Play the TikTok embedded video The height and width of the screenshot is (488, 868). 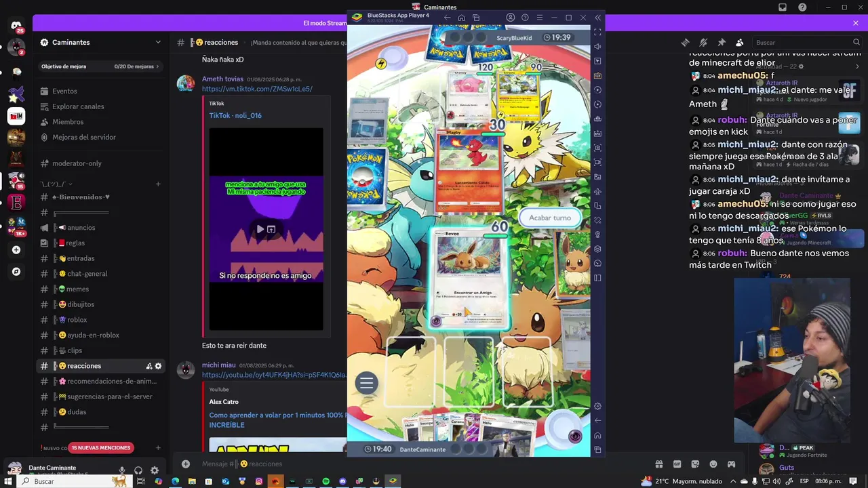coord(260,229)
